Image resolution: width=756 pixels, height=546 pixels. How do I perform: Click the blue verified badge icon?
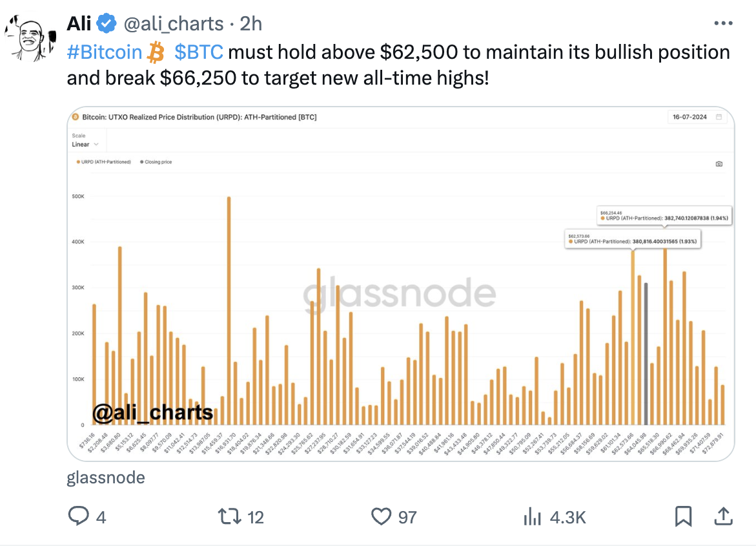point(107,23)
